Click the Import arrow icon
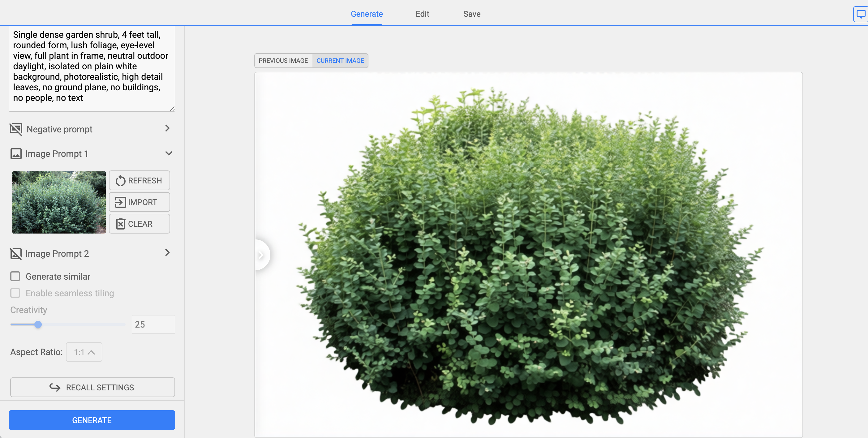The image size is (868, 438). click(120, 202)
